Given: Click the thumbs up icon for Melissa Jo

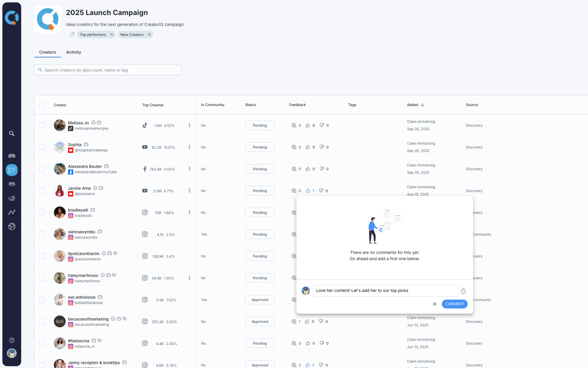Looking at the screenshot, I should pos(308,125).
